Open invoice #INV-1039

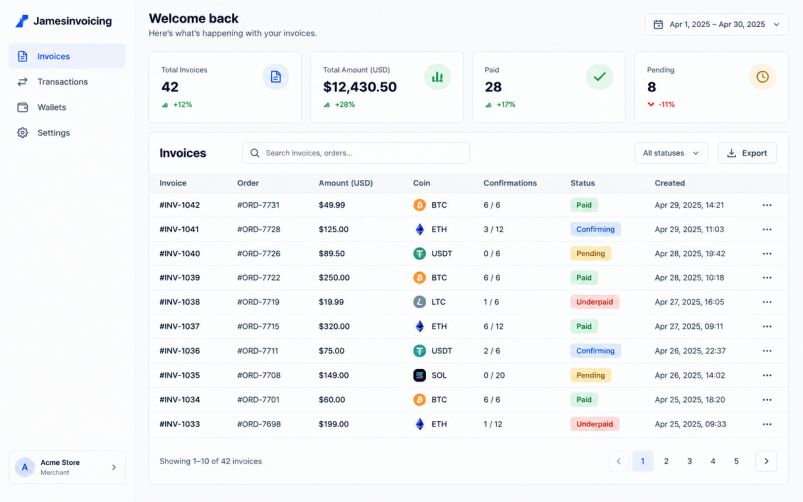[180, 278]
